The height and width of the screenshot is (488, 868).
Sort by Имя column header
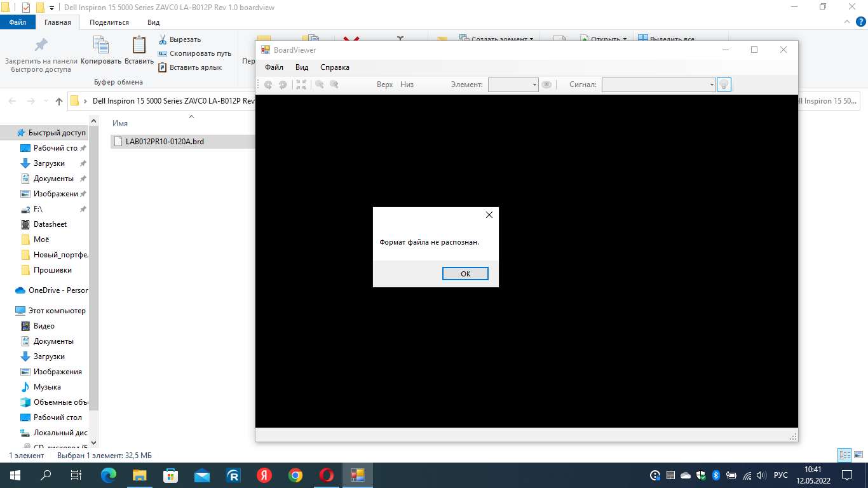click(x=120, y=123)
